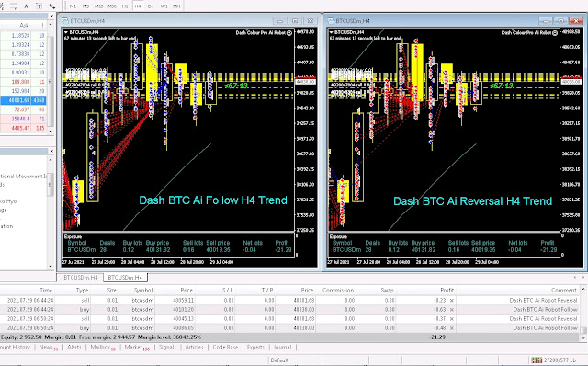Switch timeframe to W1
Screen dimensions: 588x366
tap(164, 6)
